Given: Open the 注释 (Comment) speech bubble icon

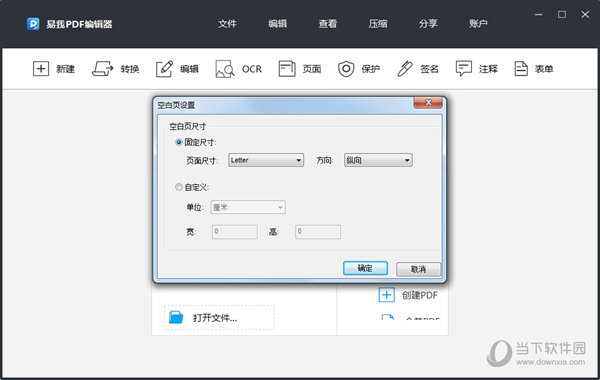Looking at the screenshot, I should point(463,69).
